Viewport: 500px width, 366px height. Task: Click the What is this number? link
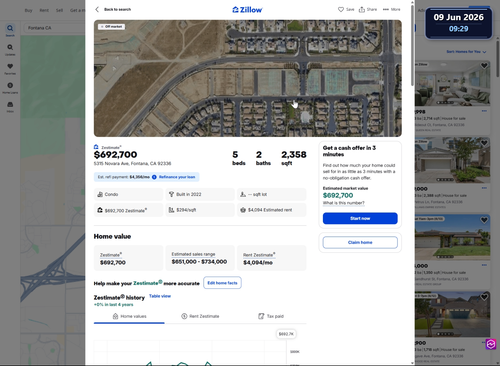(343, 203)
